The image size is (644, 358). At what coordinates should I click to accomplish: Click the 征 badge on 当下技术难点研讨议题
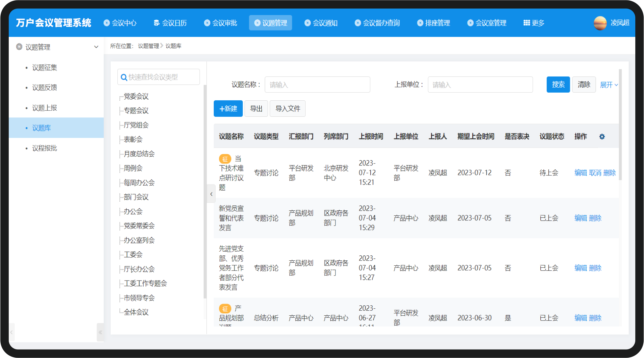point(225,159)
